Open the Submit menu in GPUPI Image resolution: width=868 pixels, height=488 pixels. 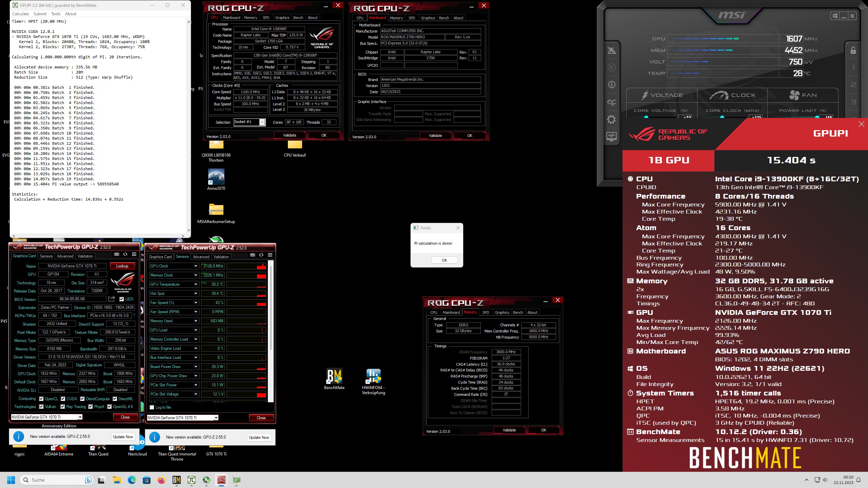[40, 14]
